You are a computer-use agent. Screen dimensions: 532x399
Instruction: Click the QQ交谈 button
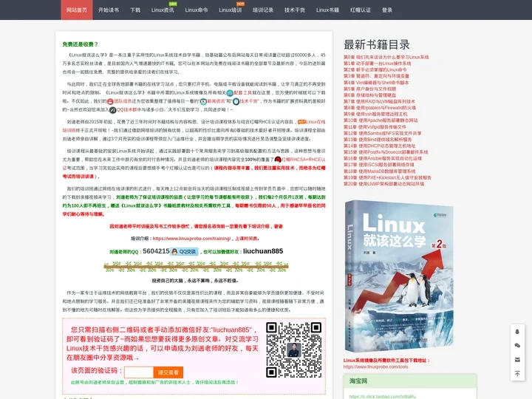pos(184,251)
